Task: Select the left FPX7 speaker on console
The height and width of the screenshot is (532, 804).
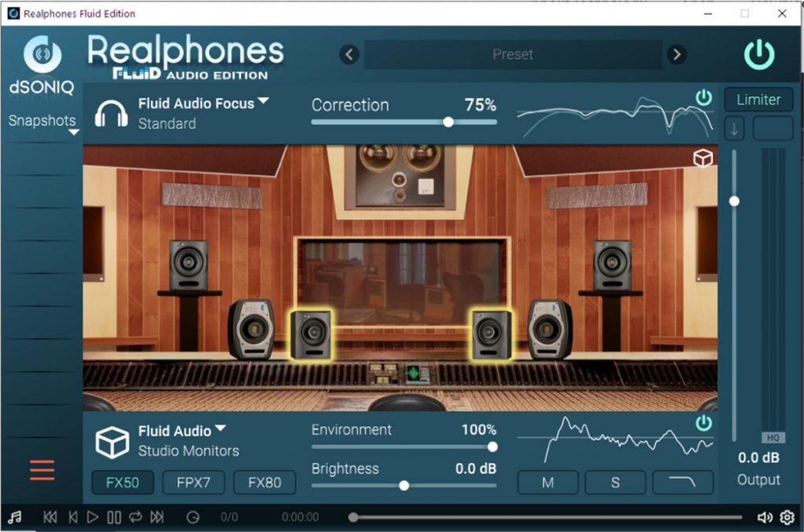Action: click(251, 330)
